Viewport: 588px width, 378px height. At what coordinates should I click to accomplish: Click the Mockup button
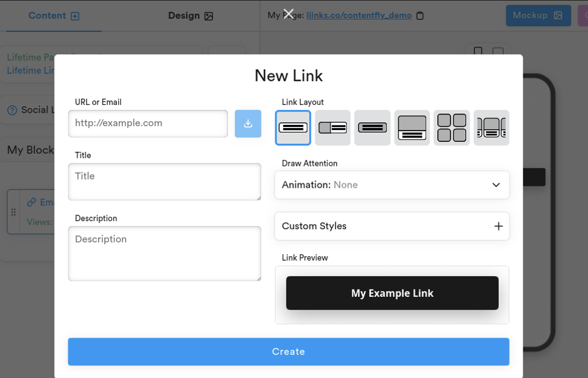[x=538, y=16]
